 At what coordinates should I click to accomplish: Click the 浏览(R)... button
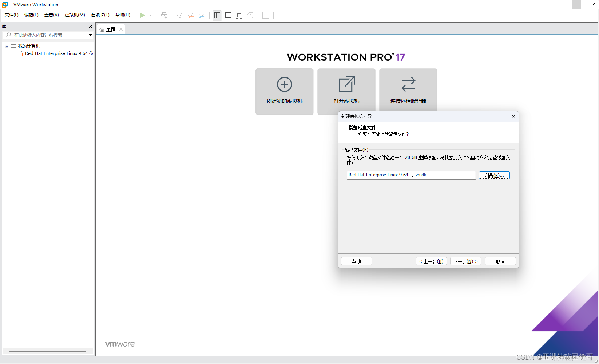point(494,176)
